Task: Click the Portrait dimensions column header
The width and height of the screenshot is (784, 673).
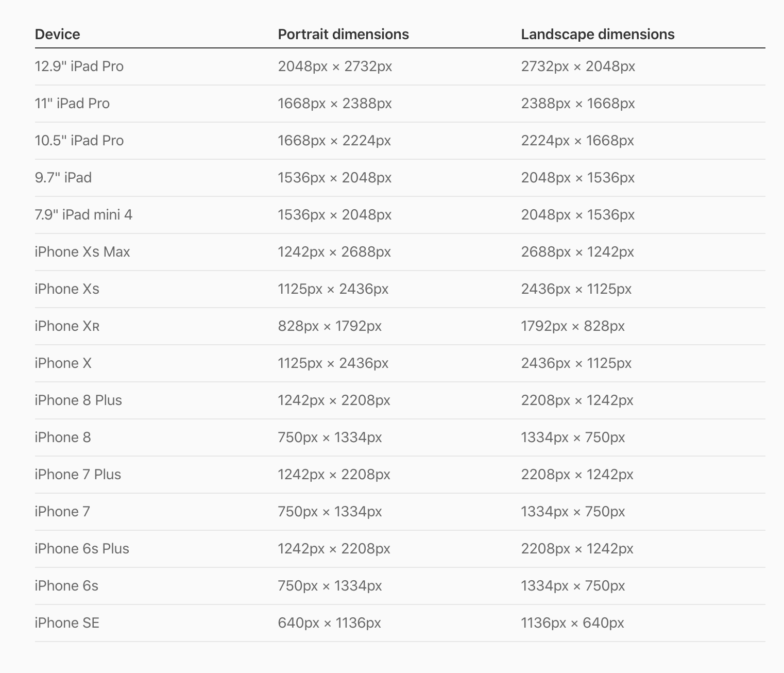Action: click(x=343, y=35)
